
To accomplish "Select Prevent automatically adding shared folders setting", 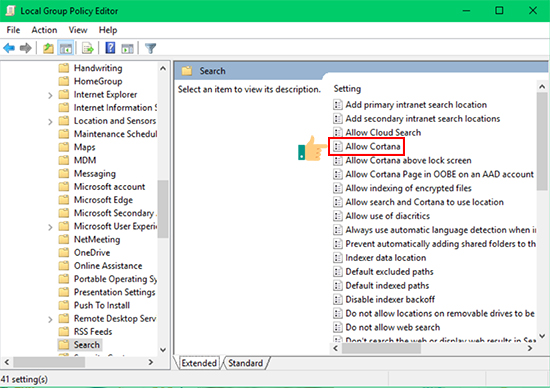I will coord(441,243).
